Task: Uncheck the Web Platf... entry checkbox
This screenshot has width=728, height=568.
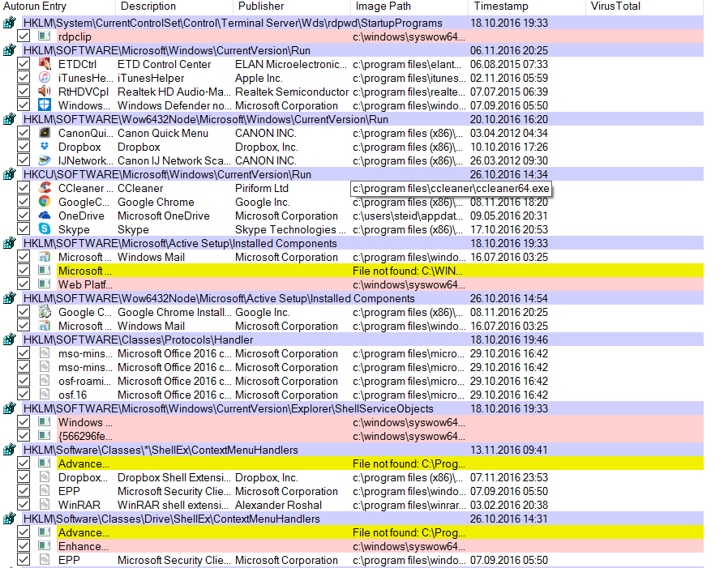Action: tap(24, 284)
